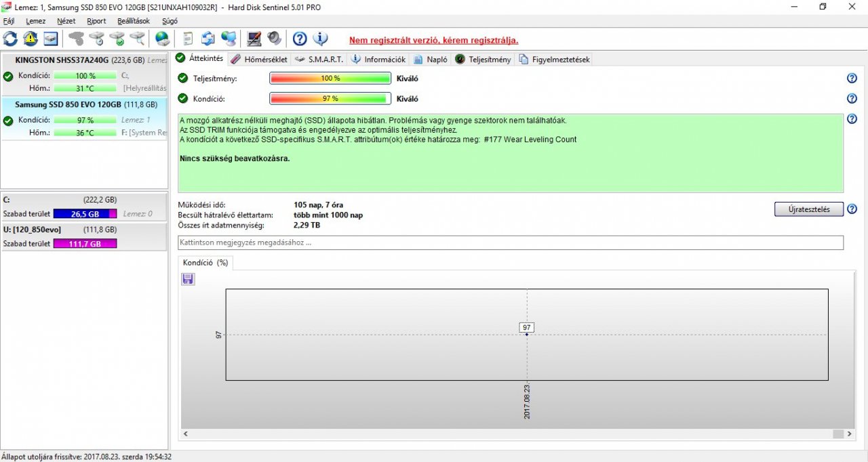Click the help icon beside the green status text box

852,119
